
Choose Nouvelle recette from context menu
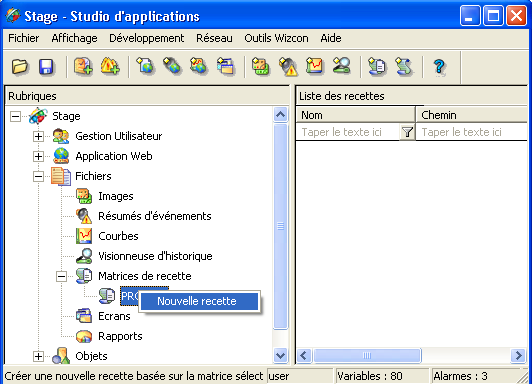200,301
